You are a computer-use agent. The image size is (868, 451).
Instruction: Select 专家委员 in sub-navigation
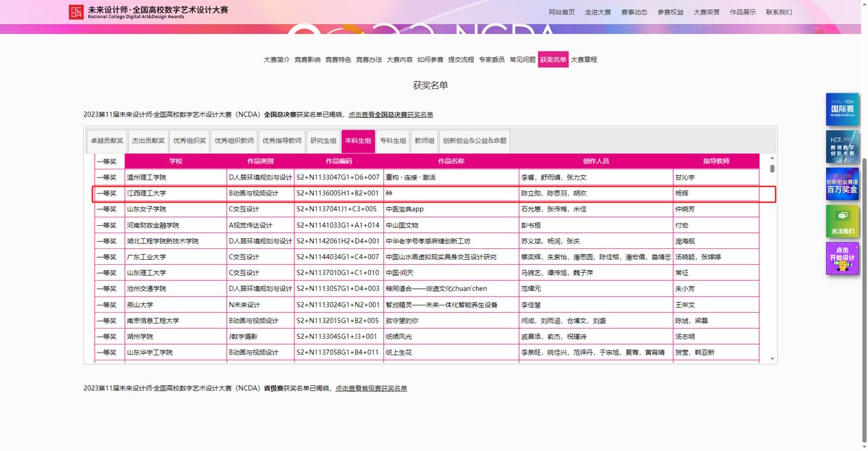click(492, 59)
